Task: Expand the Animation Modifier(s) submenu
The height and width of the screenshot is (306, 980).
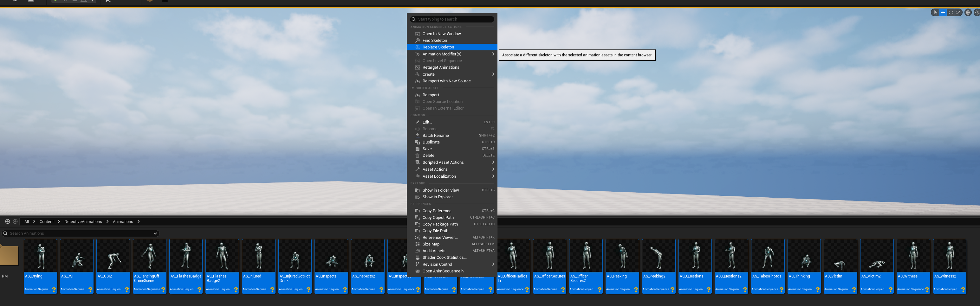Action: click(x=493, y=54)
